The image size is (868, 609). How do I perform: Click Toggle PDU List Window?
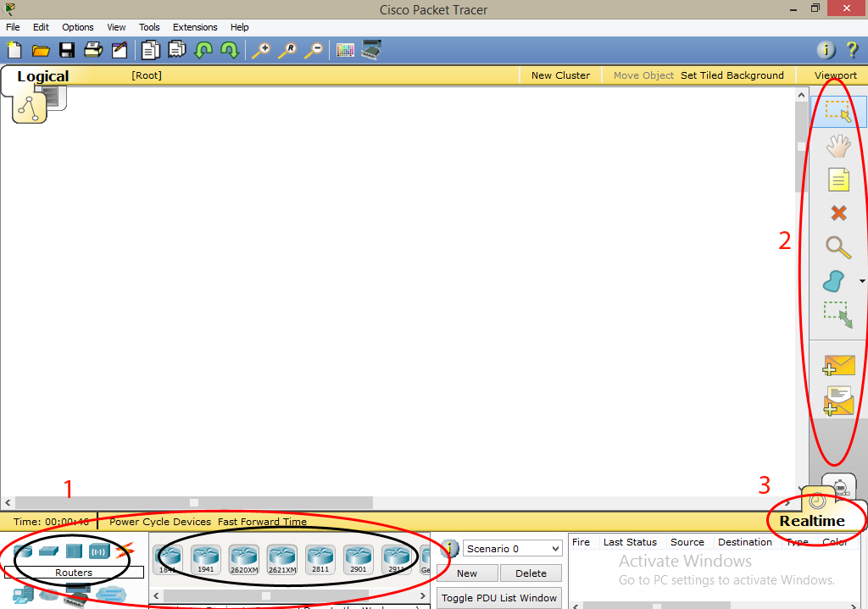tap(498, 597)
